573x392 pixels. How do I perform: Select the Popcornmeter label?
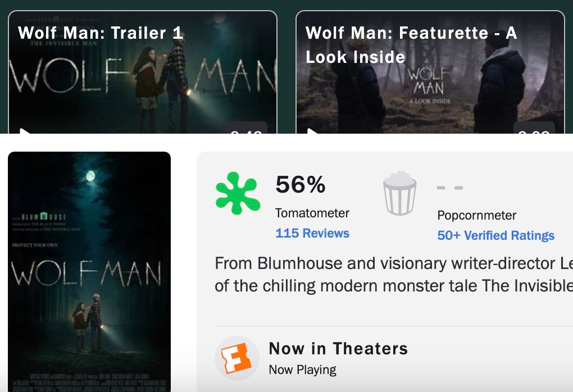point(477,215)
